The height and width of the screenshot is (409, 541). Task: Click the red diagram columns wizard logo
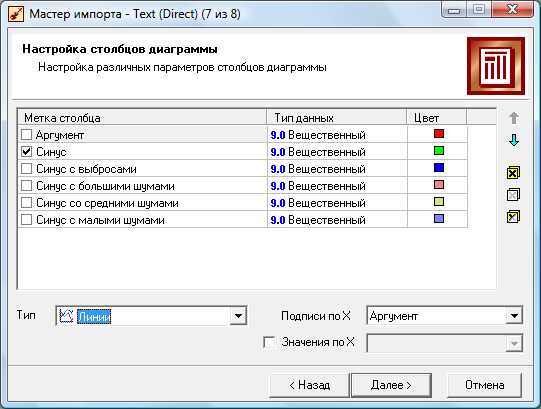(496, 66)
